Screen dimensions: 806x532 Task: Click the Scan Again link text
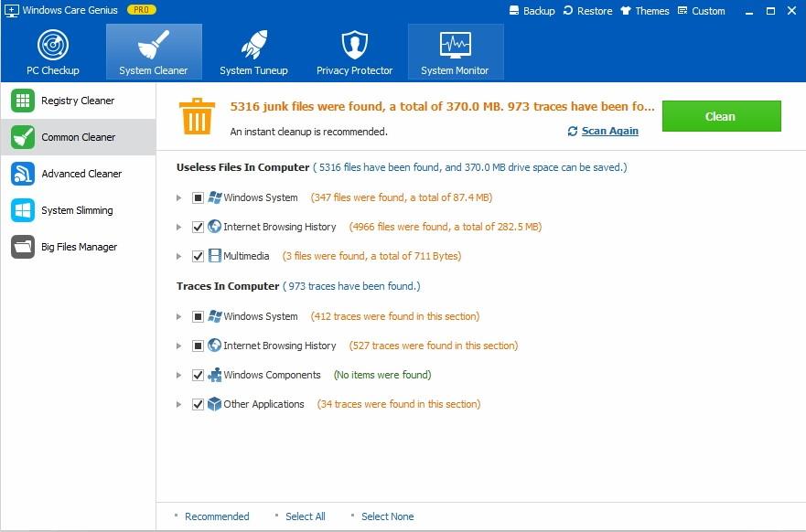[x=609, y=131]
